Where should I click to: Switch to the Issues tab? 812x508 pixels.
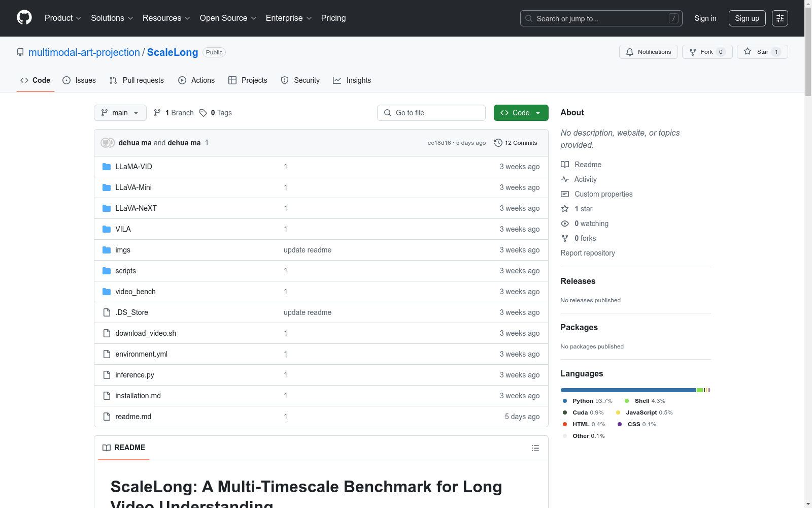click(79, 80)
